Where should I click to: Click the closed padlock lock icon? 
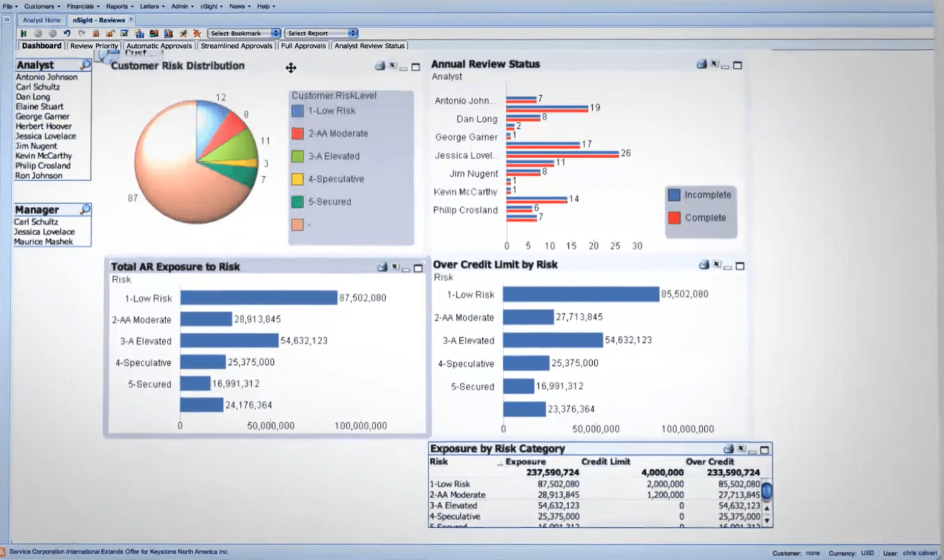(96, 33)
